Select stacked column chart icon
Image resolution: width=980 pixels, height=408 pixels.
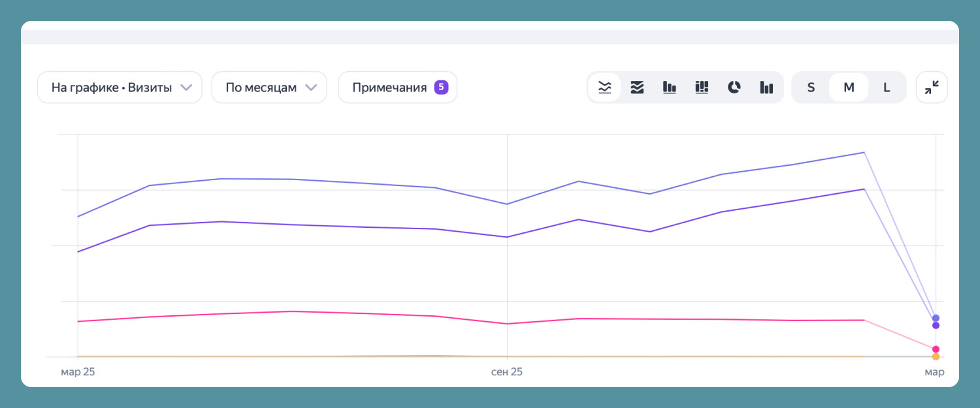(702, 87)
